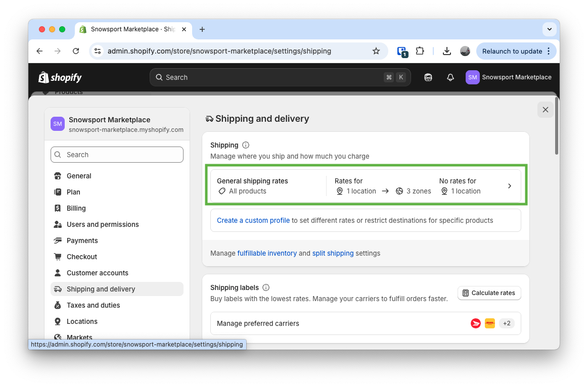Viewport: 588px width, 387px height.
Task: Click the DHL carrier icon
Action: point(489,323)
